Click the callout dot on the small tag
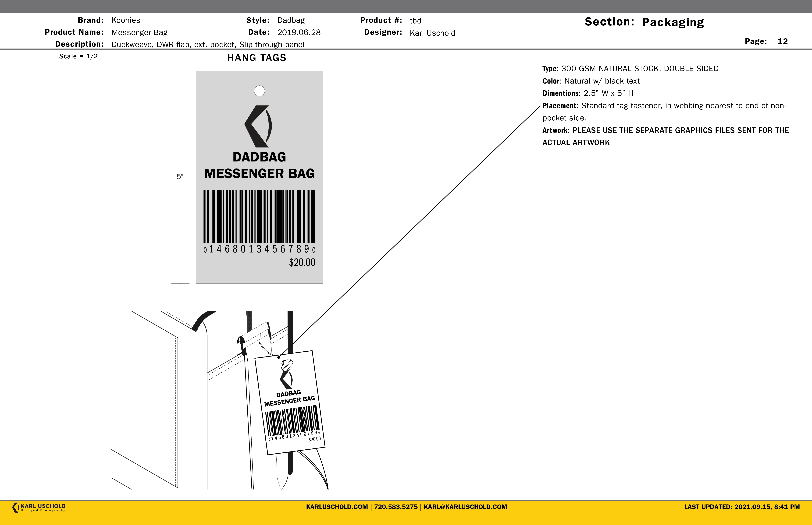Viewport: 812px width, 525px height. pos(279,357)
